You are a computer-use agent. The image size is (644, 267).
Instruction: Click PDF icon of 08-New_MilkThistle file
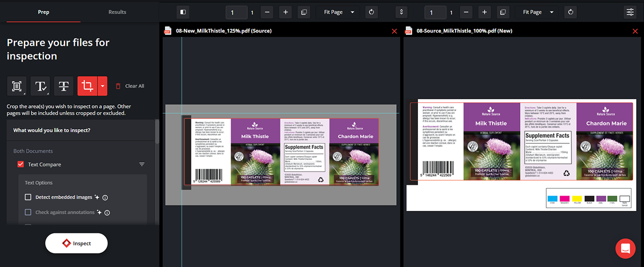(168, 30)
